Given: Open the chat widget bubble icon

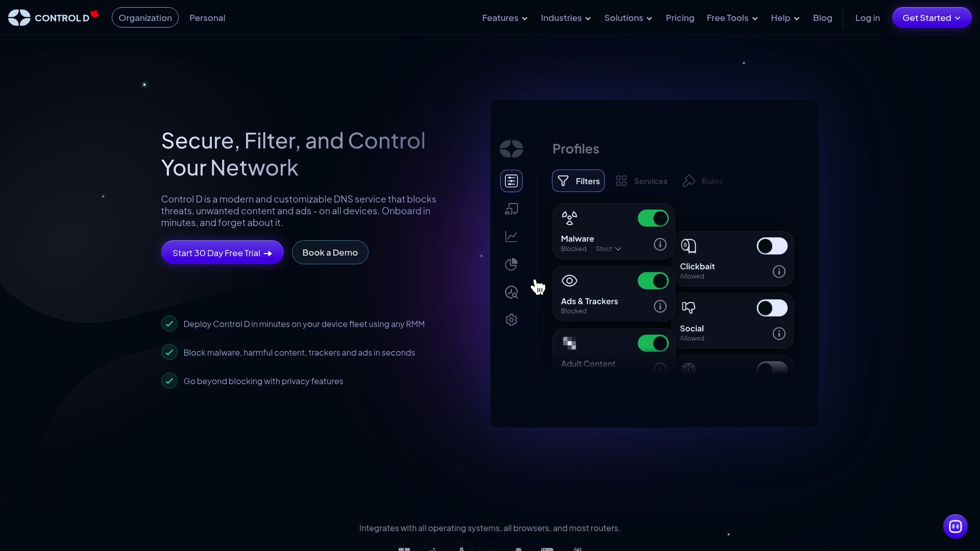Looking at the screenshot, I should point(955,527).
